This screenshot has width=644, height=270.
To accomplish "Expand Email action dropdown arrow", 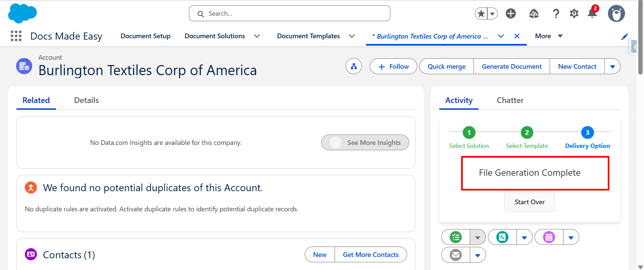I will pyautogui.click(x=478, y=255).
